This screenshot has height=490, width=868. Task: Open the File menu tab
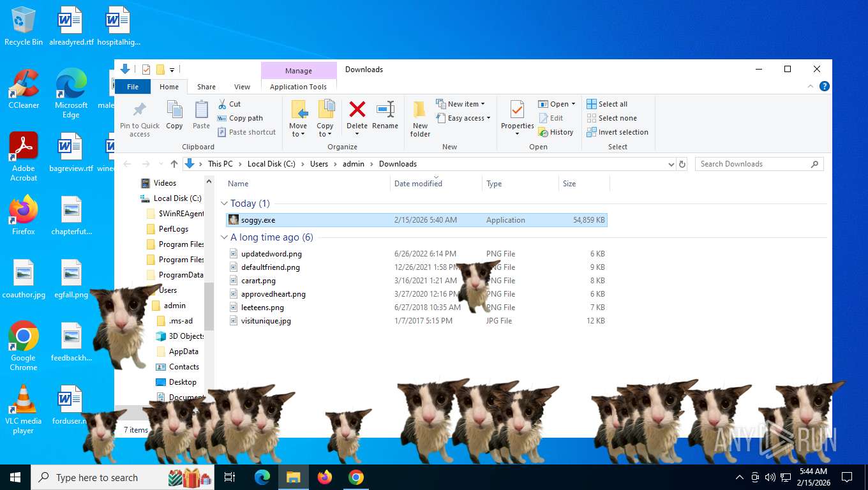(x=133, y=87)
